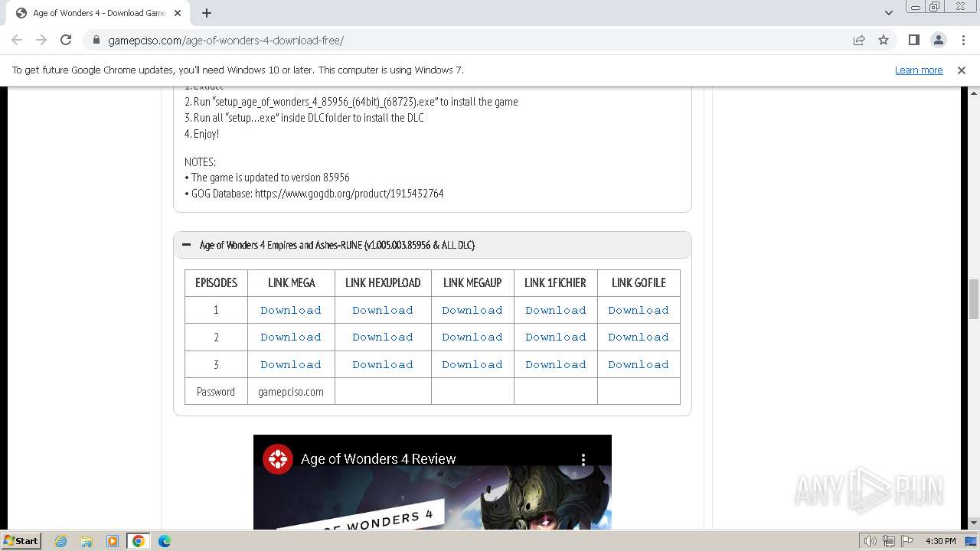The image size is (980, 551).
Task: Click the gamepciso.com password cell
Action: pyautogui.click(x=291, y=391)
